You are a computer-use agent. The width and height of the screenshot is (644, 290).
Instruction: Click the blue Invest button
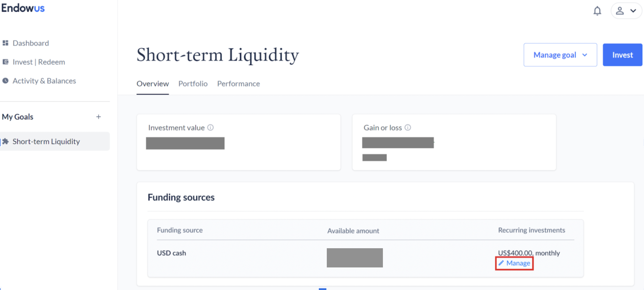coord(622,55)
